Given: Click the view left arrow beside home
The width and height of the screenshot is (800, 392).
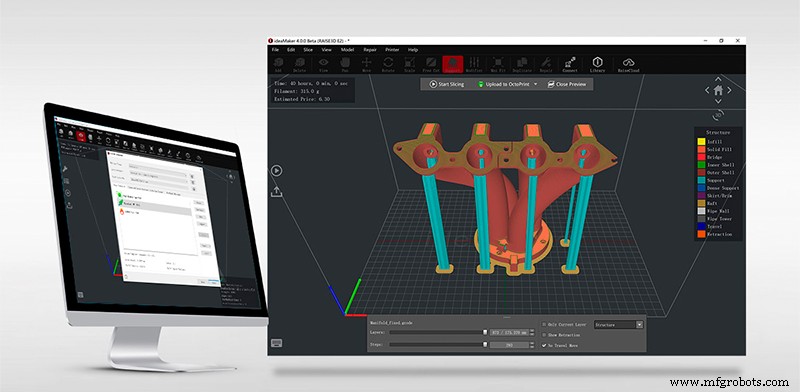Looking at the screenshot, I should (707, 90).
